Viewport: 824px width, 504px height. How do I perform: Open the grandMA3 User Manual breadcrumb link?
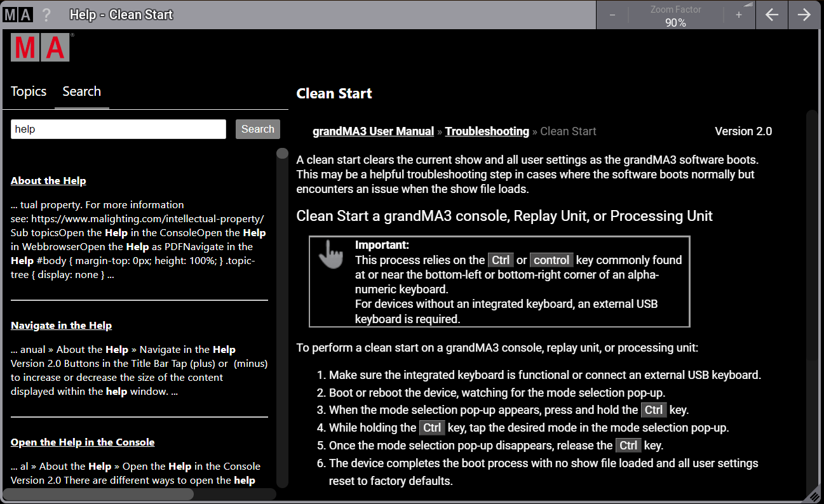click(373, 131)
